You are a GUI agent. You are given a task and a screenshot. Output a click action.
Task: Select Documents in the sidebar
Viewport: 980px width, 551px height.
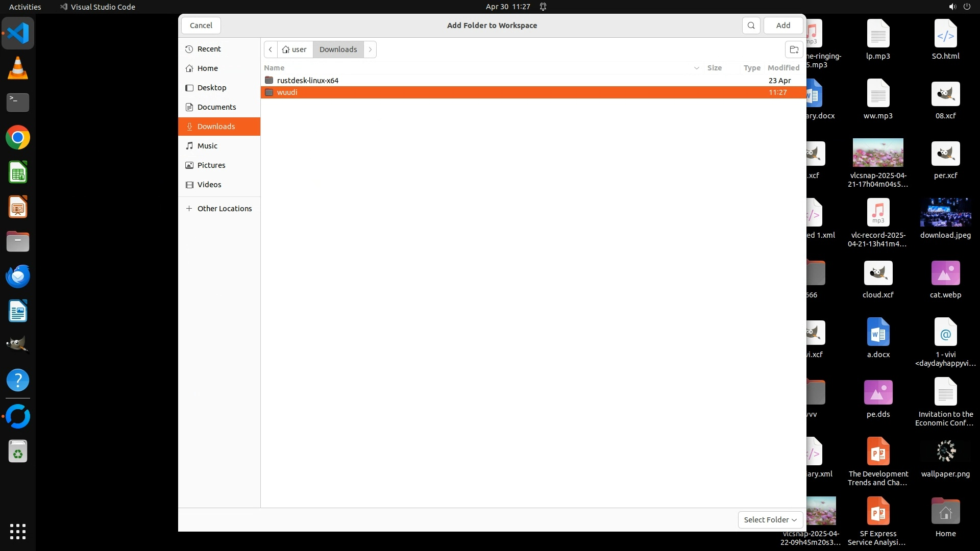[x=216, y=107]
